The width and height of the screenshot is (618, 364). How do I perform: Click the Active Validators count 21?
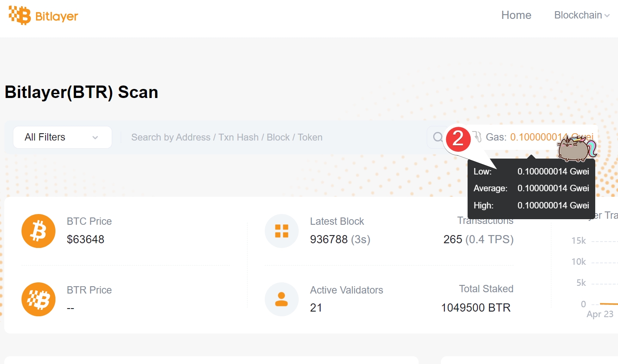[316, 308]
